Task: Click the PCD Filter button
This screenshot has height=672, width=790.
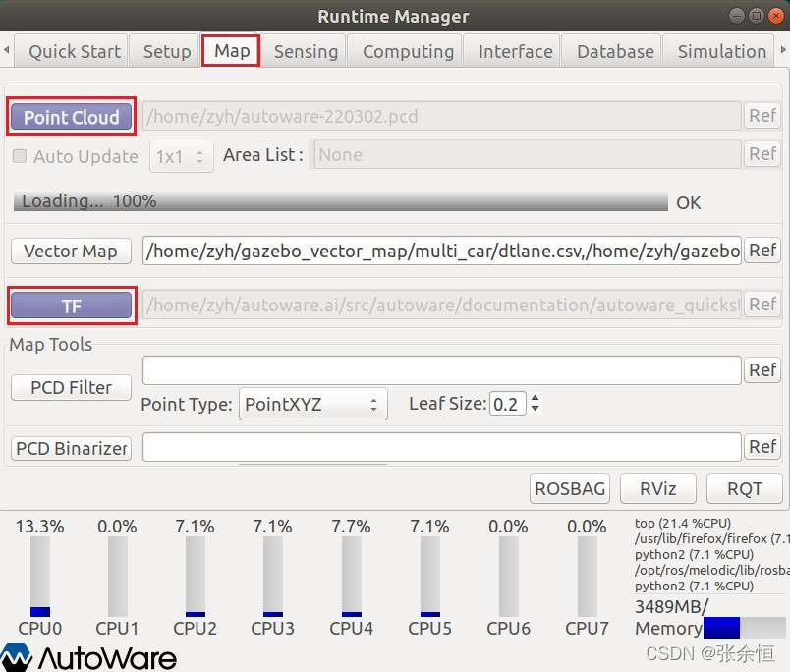Action: (x=71, y=387)
